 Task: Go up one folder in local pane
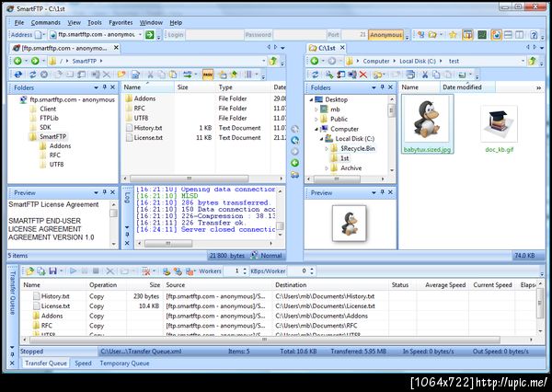tap(532, 61)
